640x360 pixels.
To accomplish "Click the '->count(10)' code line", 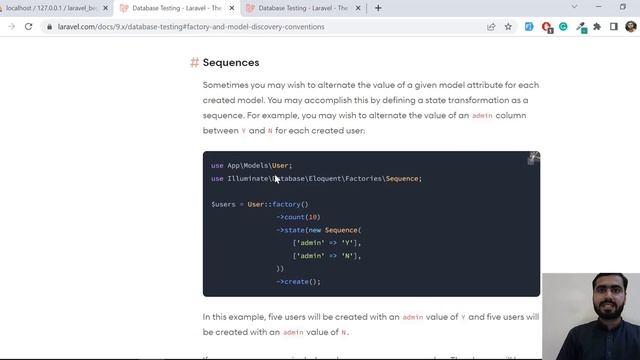I will [x=298, y=217].
